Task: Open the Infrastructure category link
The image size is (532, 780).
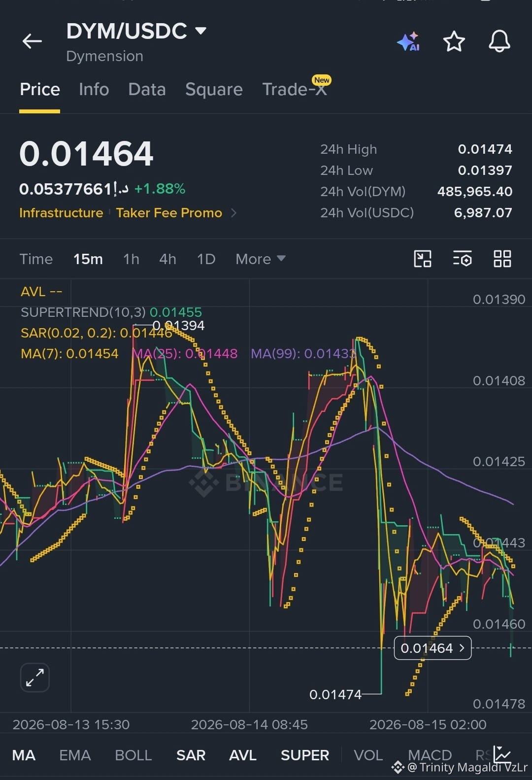Action: (61, 213)
